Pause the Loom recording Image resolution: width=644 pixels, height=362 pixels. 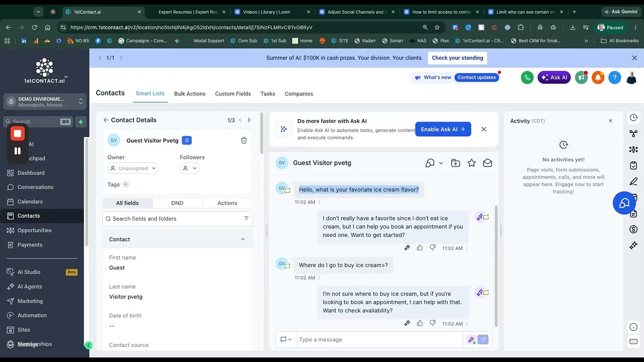tap(18, 151)
